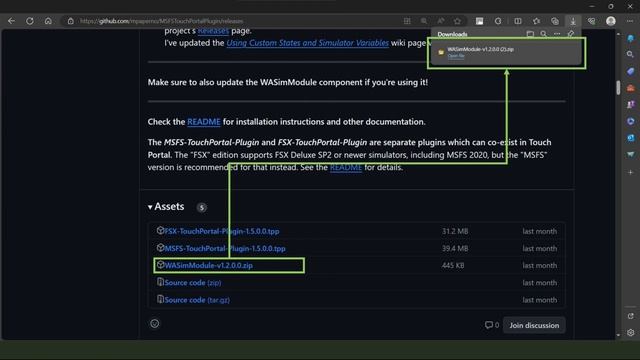This screenshot has height=360, width=640.
Task: Open the Outlook sidebar icon
Action: (x=631, y=138)
